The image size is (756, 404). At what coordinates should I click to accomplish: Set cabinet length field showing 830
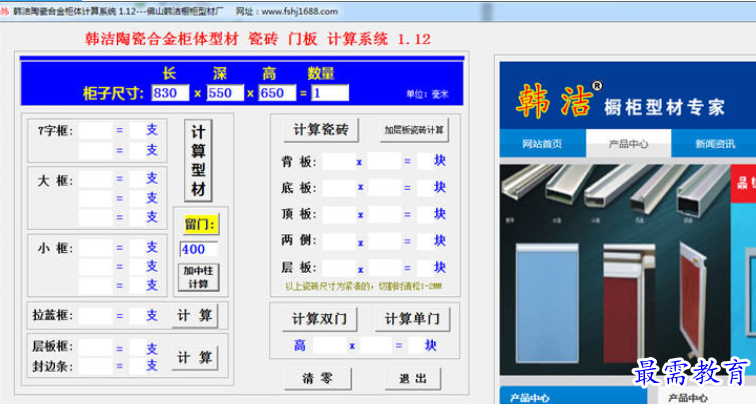pos(170,93)
